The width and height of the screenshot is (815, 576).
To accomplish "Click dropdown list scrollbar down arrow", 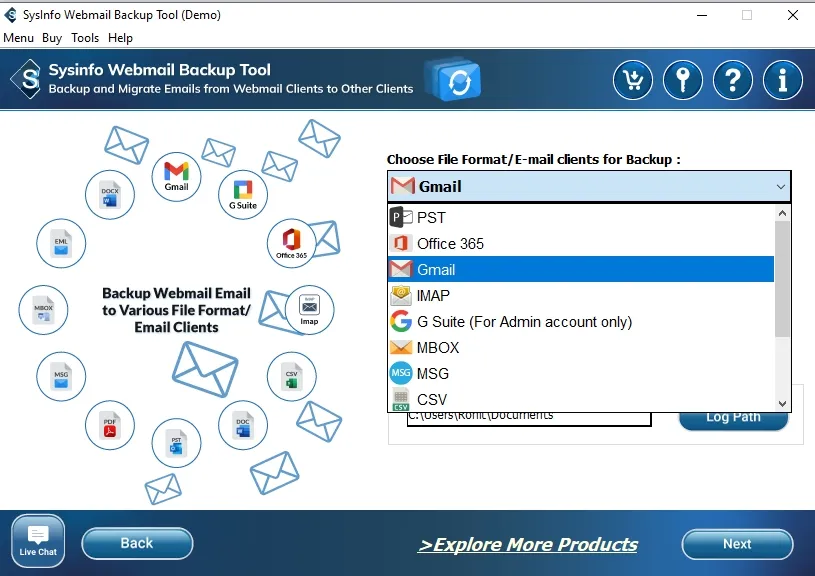I will click(783, 404).
